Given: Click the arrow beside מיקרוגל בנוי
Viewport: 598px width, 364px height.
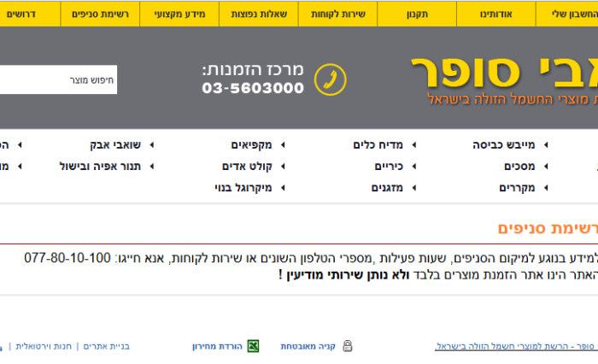Looking at the screenshot, I should (x=283, y=188).
